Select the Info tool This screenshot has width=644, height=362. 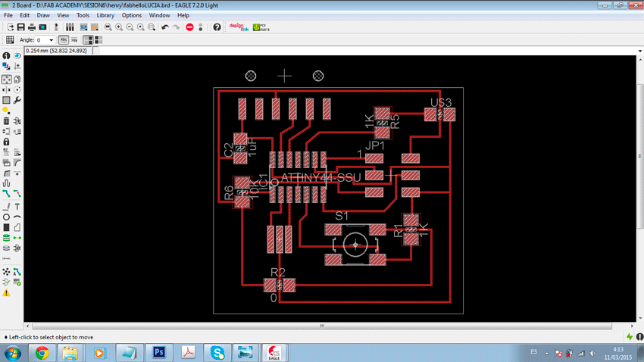[x=6, y=55]
